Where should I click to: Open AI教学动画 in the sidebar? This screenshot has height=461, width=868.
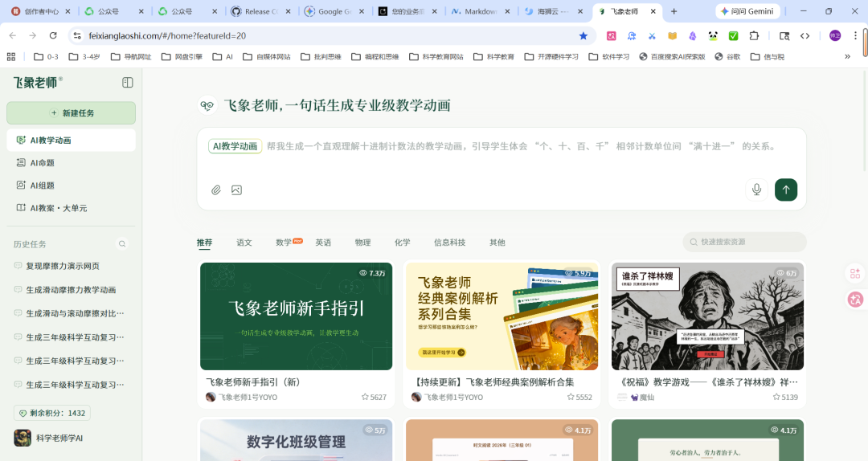point(71,140)
